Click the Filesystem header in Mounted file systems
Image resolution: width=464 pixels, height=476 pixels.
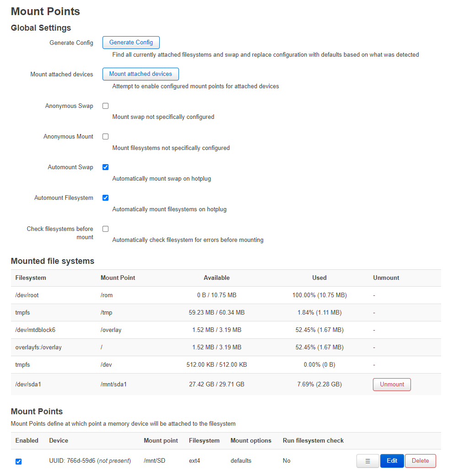tap(31, 278)
